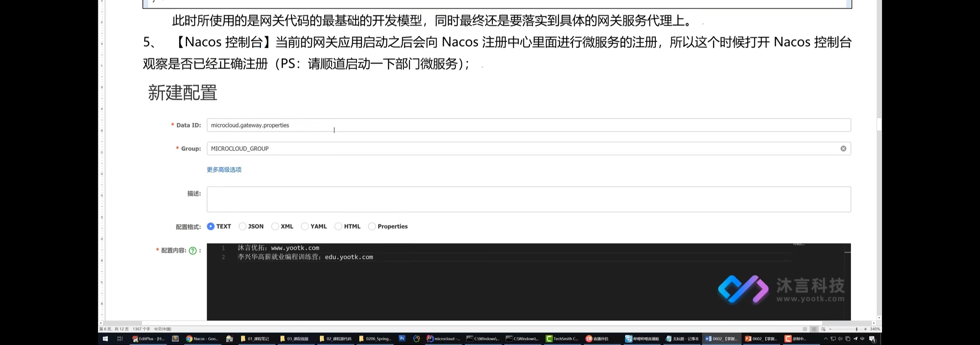
Task: Clear the Group field with its X icon
Action: 843,148
